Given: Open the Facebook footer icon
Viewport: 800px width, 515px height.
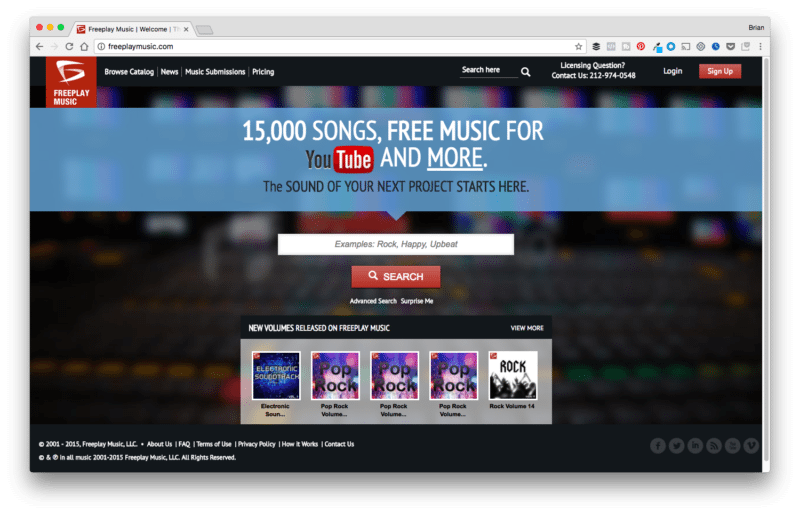Looking at the screenshot, I should [658, 446].
